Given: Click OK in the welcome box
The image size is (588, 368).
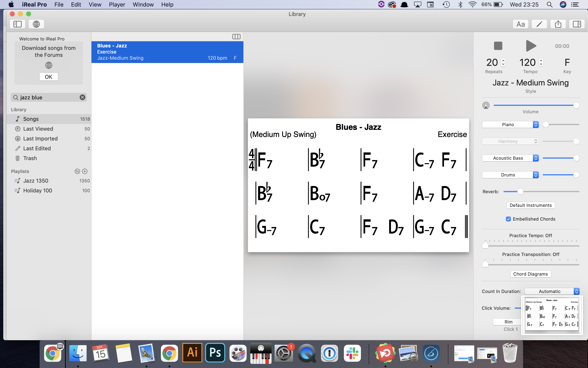Looking at the screenshot, I should pyautogui.click(x=49, y=77).
